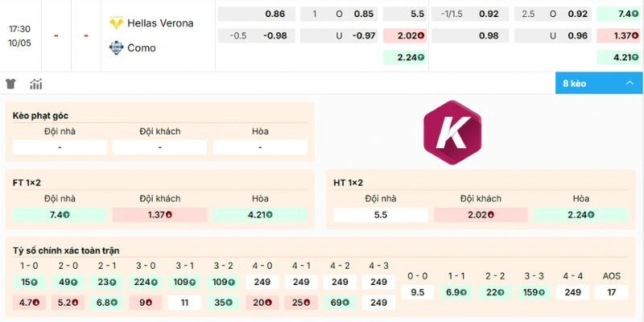
Task: Bet reverse score under 2-0 at 5.2
Action: [68, 303]
